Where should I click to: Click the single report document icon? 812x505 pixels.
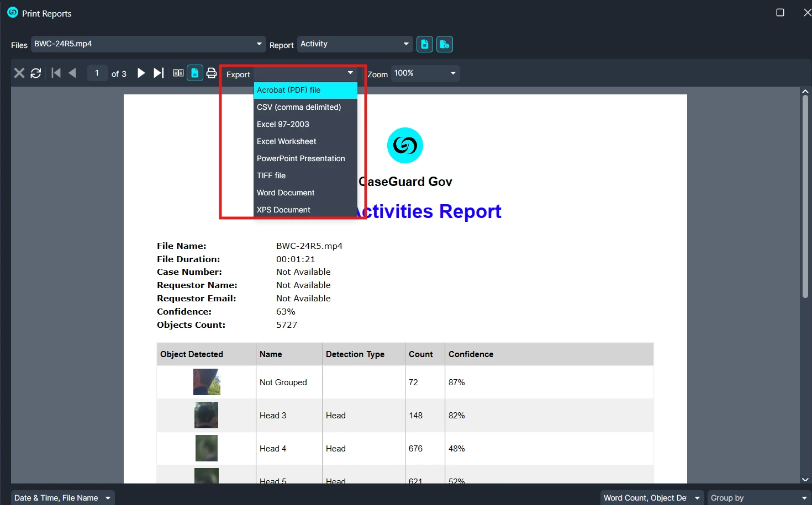point(425,44)
